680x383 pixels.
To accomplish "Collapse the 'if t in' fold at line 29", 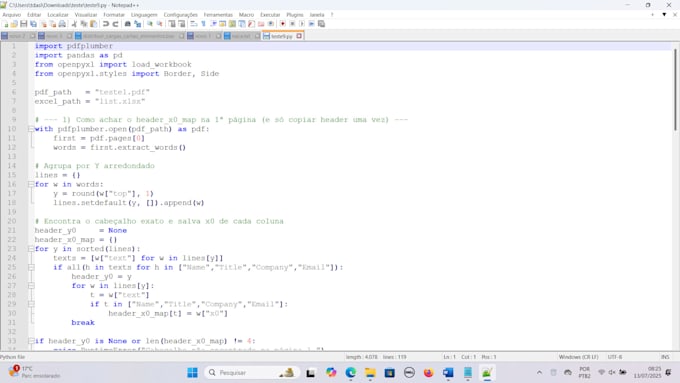I will 31,304.
